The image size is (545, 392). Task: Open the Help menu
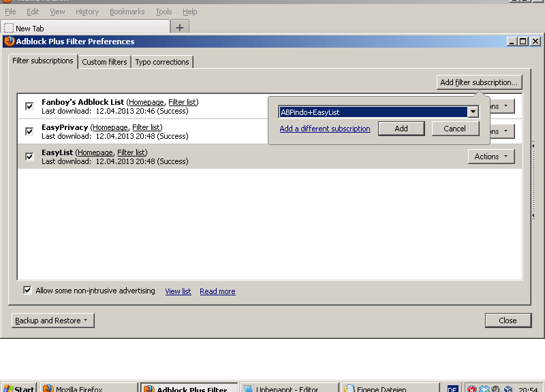190,12
